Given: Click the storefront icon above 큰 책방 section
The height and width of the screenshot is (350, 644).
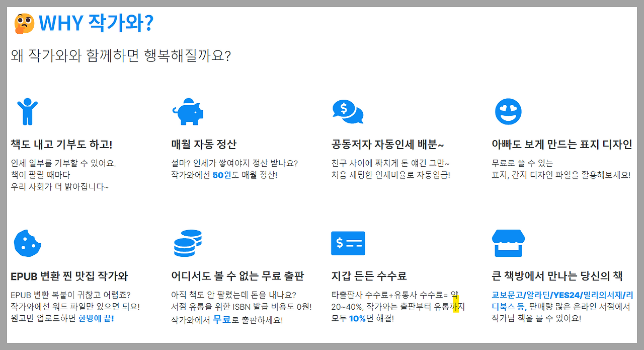Looking at the screenshot, I should (509, 243).
